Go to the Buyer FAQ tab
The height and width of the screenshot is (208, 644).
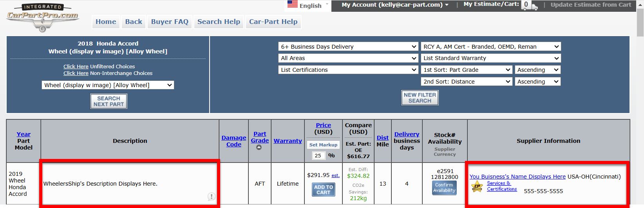170,22
